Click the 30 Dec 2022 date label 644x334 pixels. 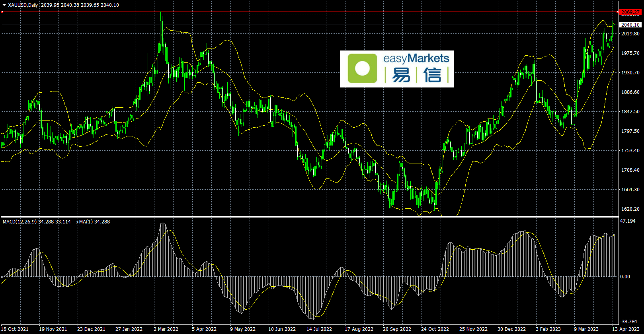click(x=511, y=329)
